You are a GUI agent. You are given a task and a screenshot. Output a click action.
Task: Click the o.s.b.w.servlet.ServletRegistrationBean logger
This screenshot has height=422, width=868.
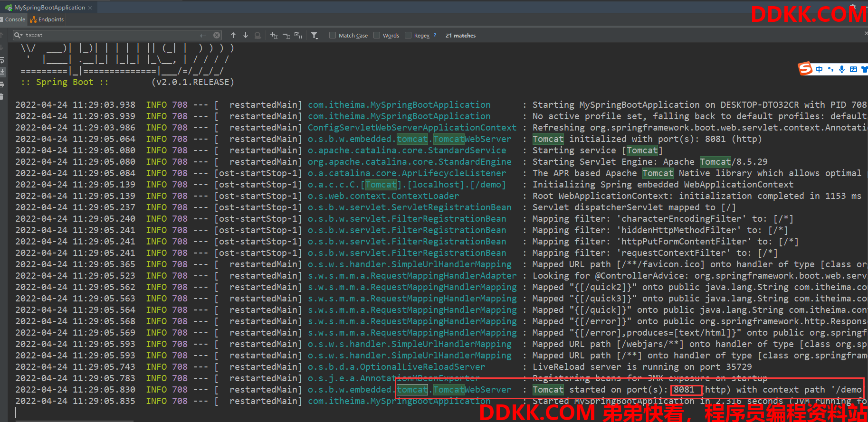pyautogui.click(x=410, y=207)
